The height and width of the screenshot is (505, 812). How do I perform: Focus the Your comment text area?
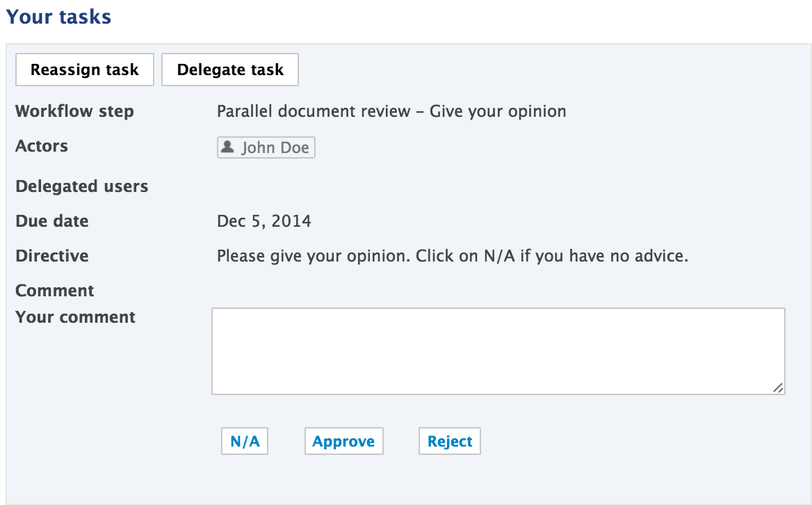coord(498,351)
